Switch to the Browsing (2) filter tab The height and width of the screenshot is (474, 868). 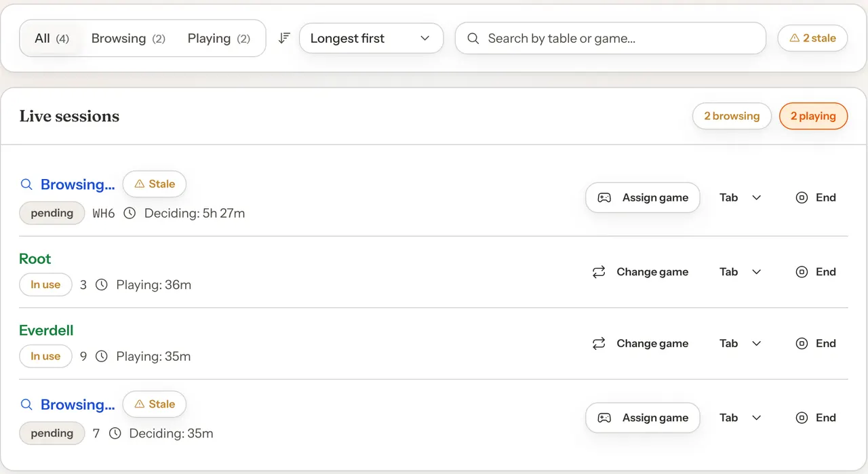click(128, 39)
